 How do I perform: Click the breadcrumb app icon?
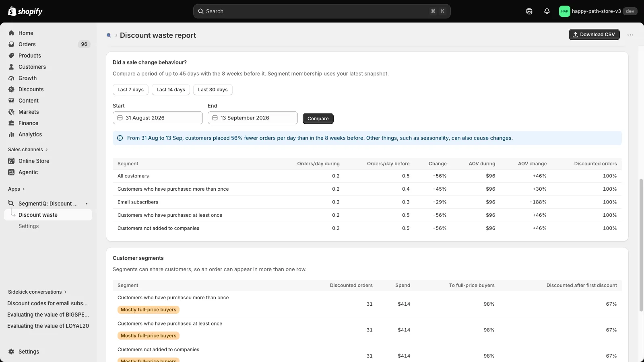coord(109,35)
